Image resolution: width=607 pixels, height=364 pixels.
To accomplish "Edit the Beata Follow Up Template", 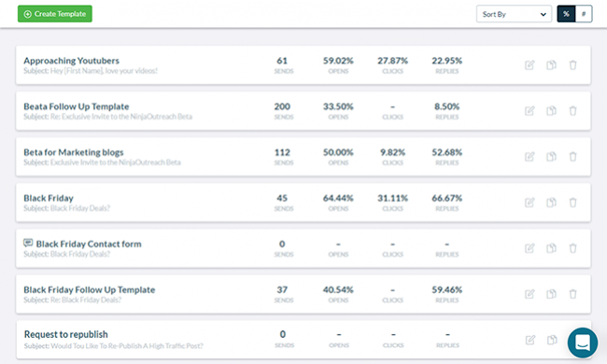I will (529, 111).
